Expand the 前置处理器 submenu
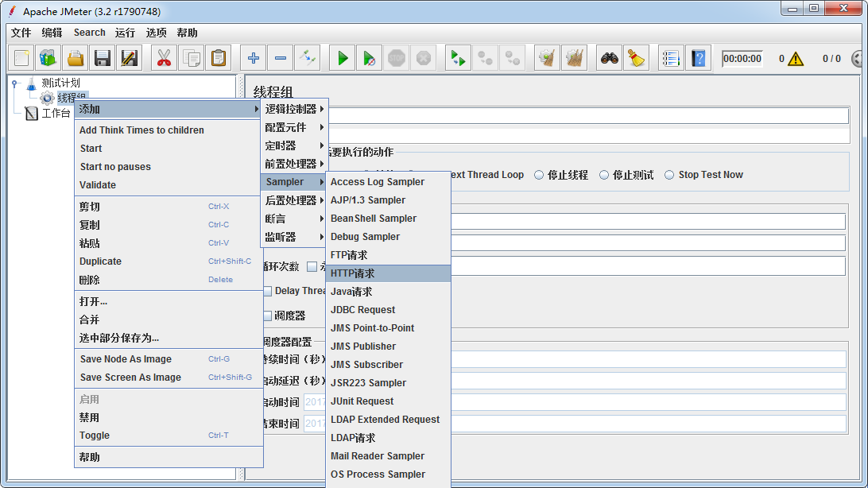The image size is (868, 488). point(293,164)
